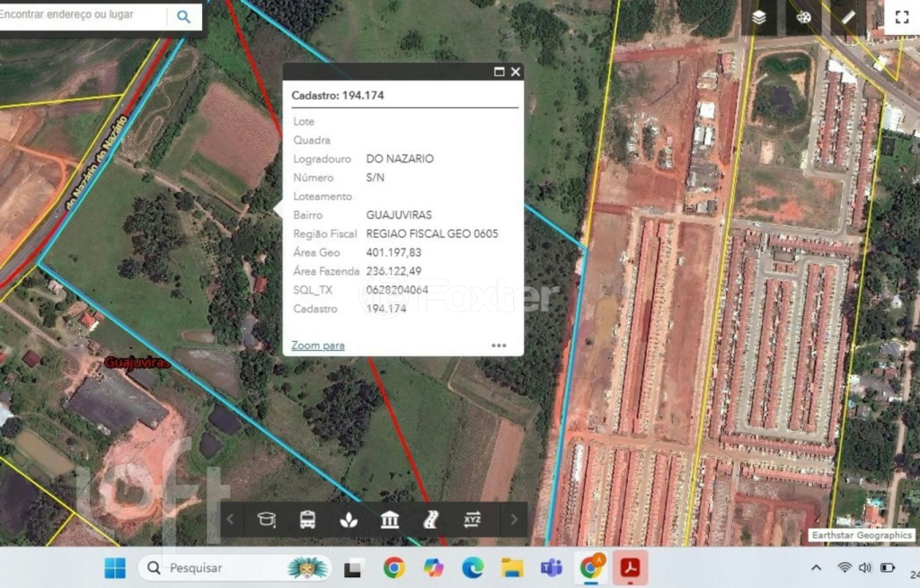Launch Google Chrome from the taskbar
The image size is (920, 588).
pyautogui.click(x=394, y=567)
